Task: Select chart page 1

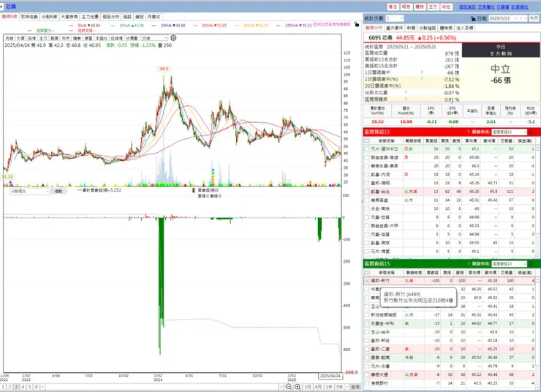Action: tap(3, 387)
